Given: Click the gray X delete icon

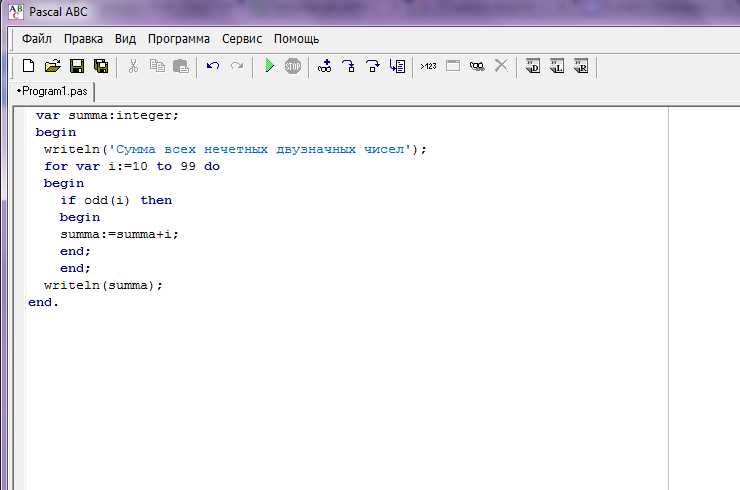Looking at the screenshot, I should (501, 66).
